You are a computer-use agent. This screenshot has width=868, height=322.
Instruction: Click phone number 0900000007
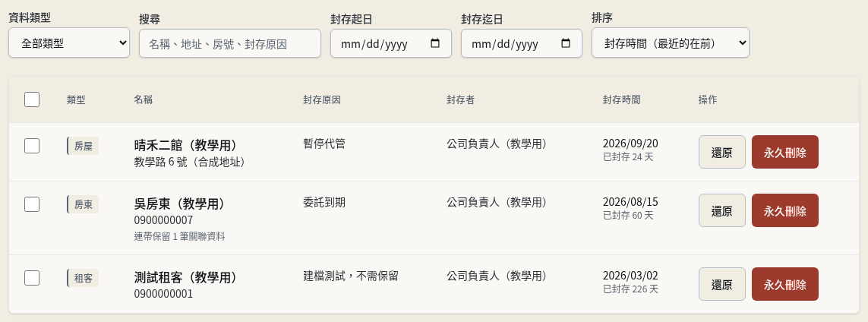pyautogui.click(x=163, y=220)
